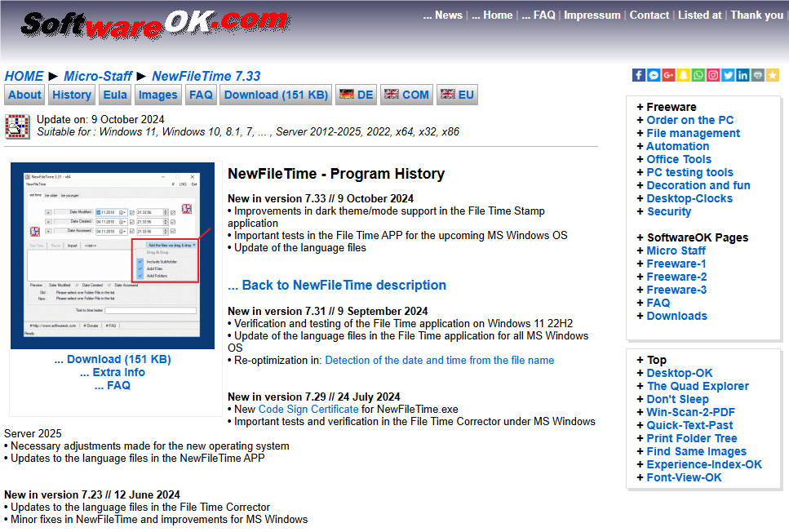Open Listed at in top navigation
This screenshot has height=532, width=789.
pyautogui.click(x=699, y=16)
